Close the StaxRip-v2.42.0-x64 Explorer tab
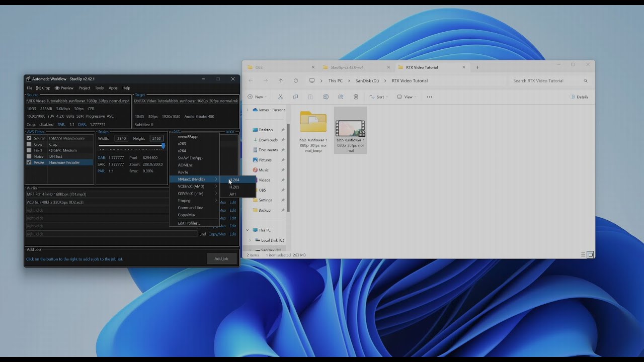Screen dimensions: 644x362 coord(388,67)
